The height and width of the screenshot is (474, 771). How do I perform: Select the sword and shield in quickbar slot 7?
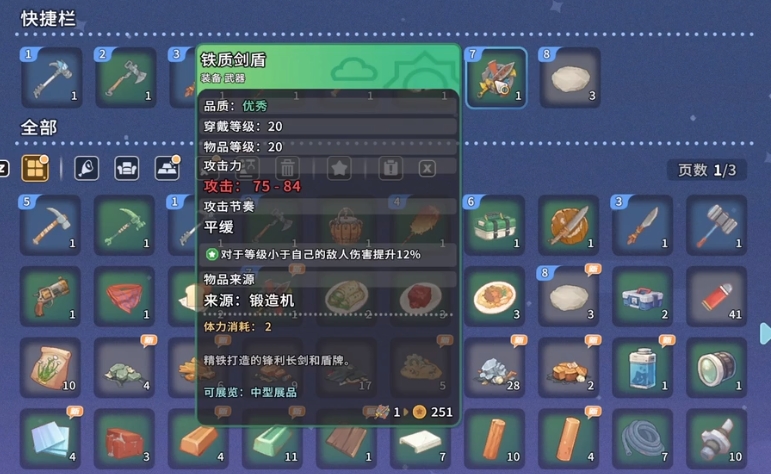tap(496, 78)
